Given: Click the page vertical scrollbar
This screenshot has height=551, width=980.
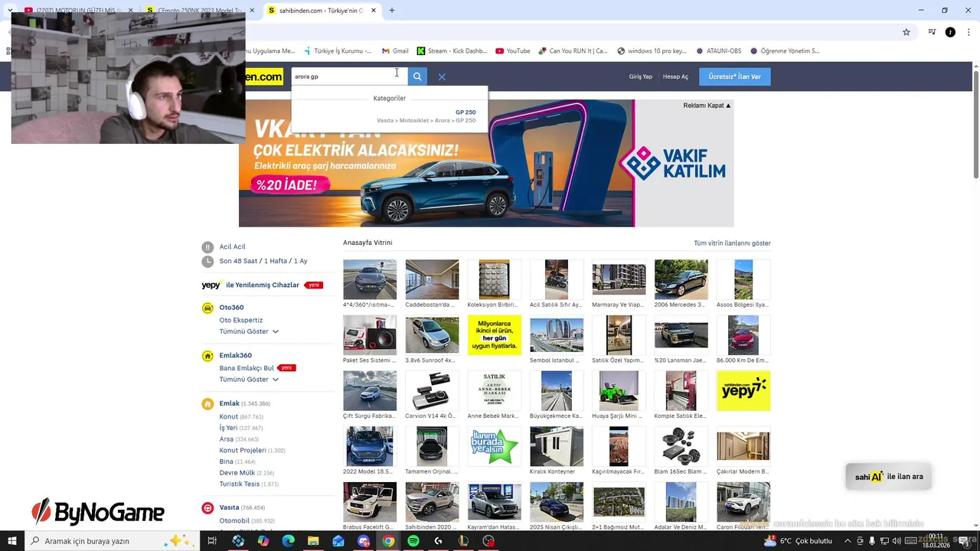Looking at the screenshot, I should 975,126.
